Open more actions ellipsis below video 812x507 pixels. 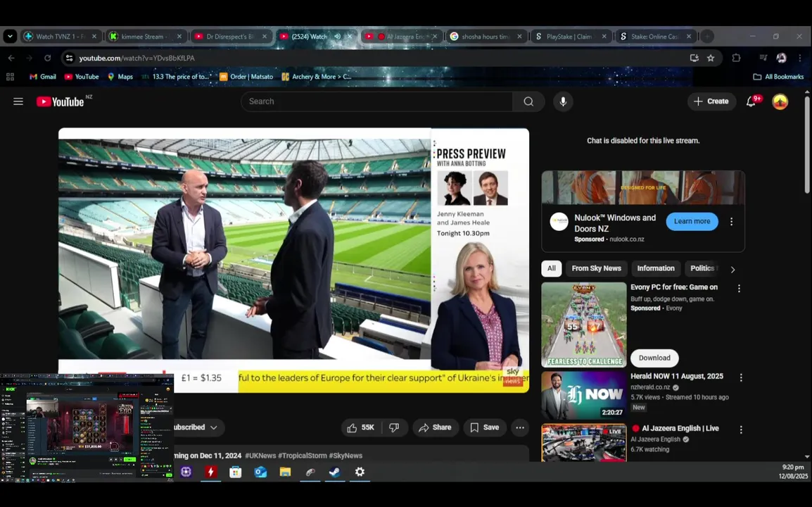(520, 427)
